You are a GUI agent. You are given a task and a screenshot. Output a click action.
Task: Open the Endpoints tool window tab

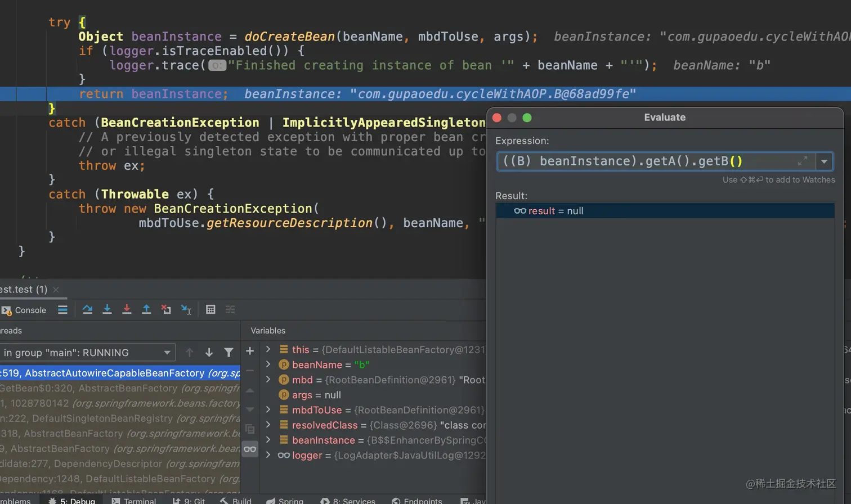tap(417, 501)
